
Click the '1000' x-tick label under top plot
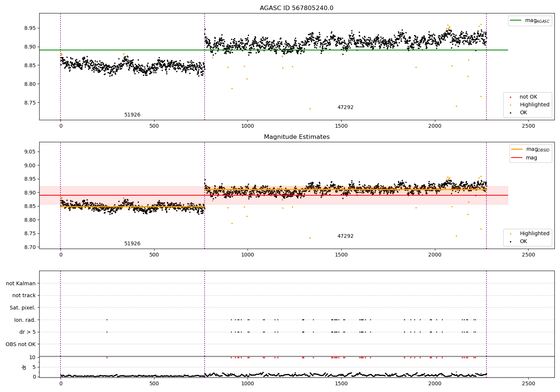click(x=248, y=126)
